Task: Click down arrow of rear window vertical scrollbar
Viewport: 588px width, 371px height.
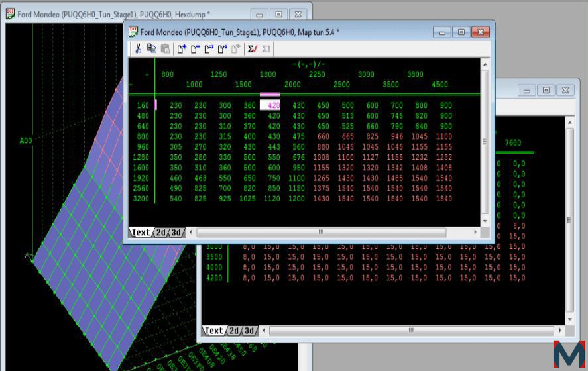Action: pos(570,319)
